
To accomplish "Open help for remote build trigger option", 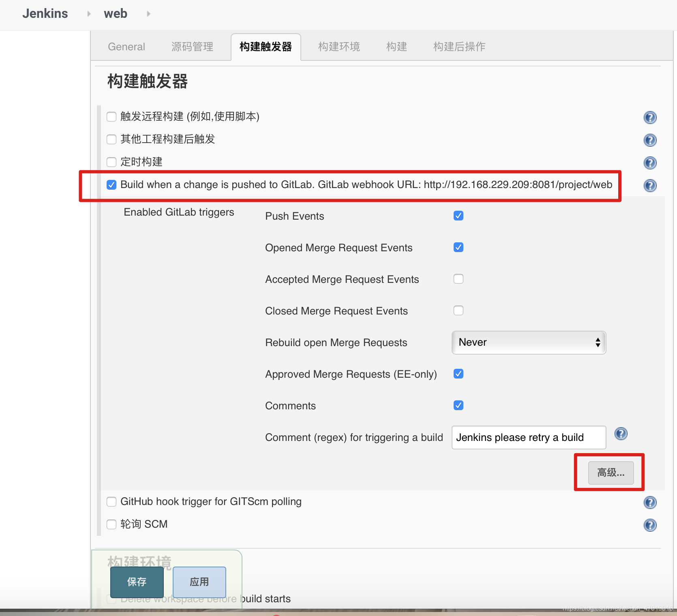I will tap(650, 118).
